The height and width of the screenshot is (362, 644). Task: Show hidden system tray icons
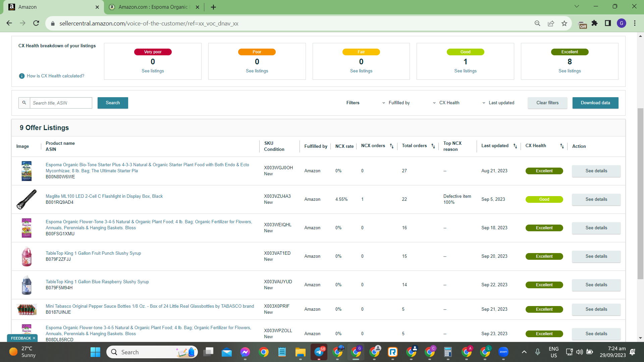tap(524, 352)
